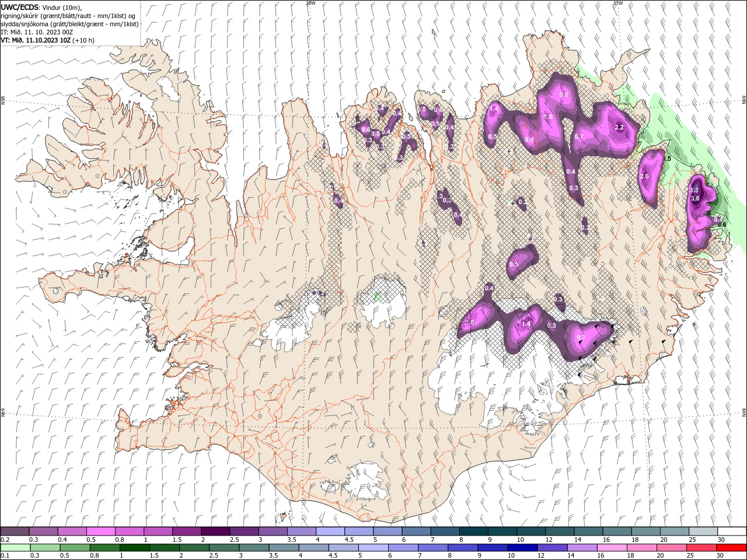The width and height of the screenshot is (747, 560).
Task: Click the rain legend swatch between 25 and 30
Action: pyautogui.click(x=701, y=548)
